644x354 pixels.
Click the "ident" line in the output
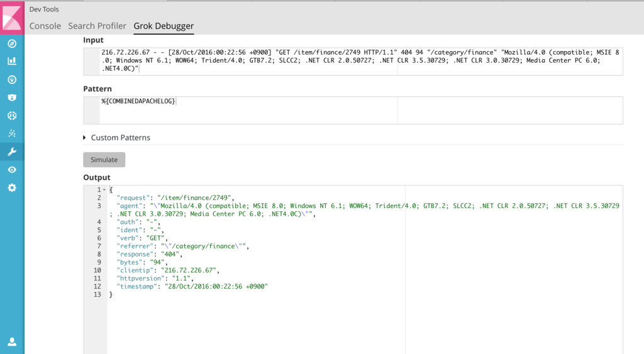[x=140, y=230]
